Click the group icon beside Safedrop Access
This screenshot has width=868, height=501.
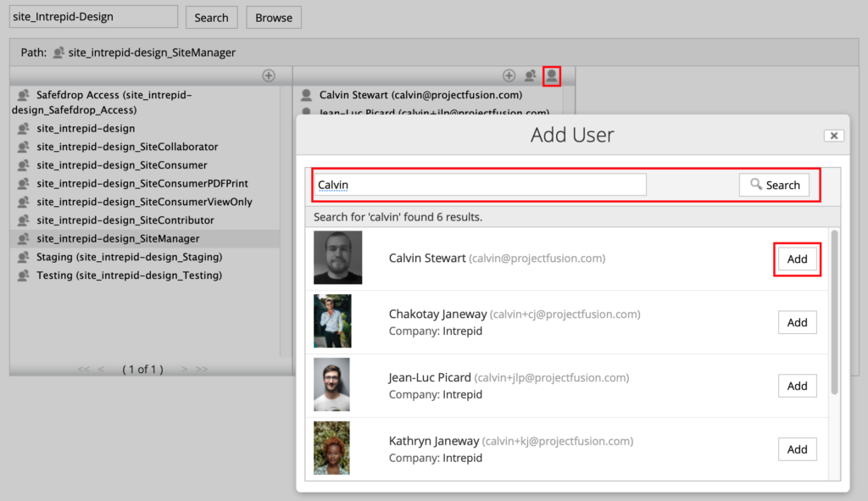pos(24,96)
